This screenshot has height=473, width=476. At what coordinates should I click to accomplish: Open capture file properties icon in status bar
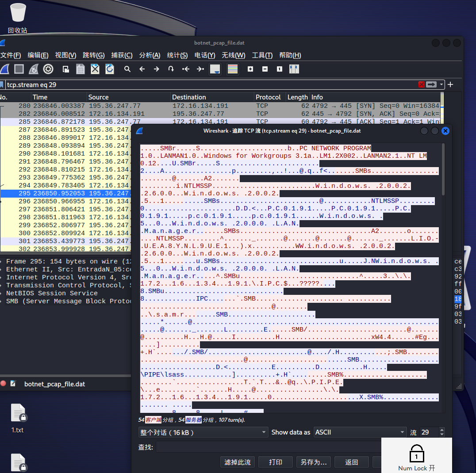click(x=13, y=384)
